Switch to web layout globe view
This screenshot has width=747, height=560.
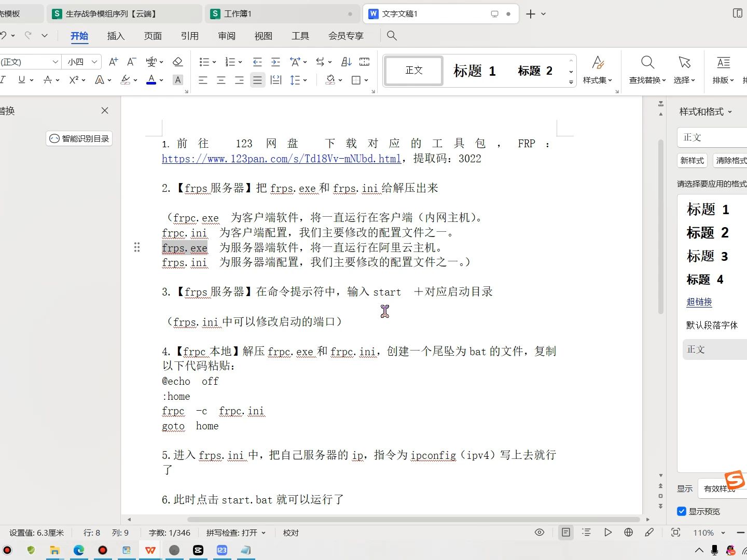point(628,533)
